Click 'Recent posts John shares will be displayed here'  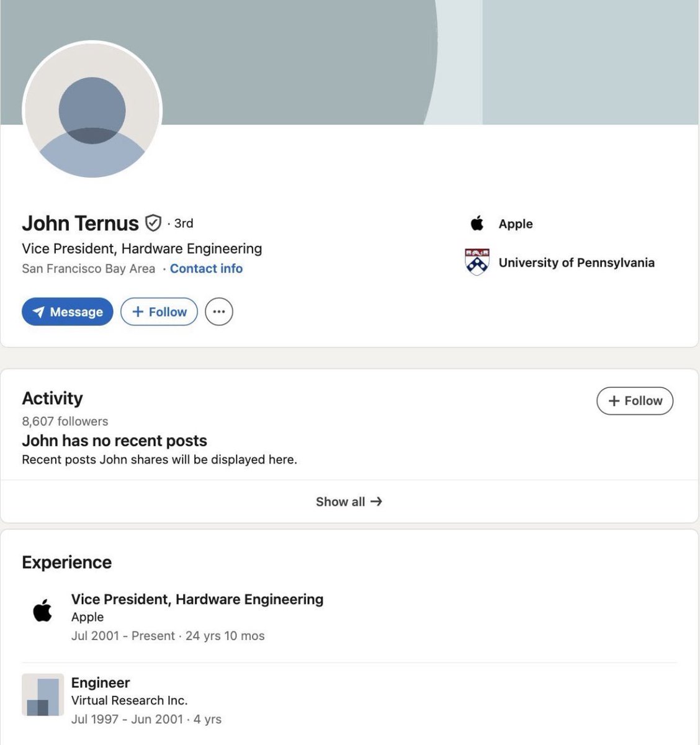click(159, 460)
